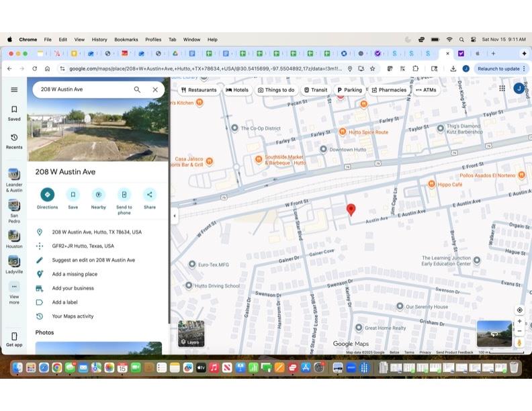
Task: Toggle the Pharmacies filter chip
Action: [x=388, y=90]
